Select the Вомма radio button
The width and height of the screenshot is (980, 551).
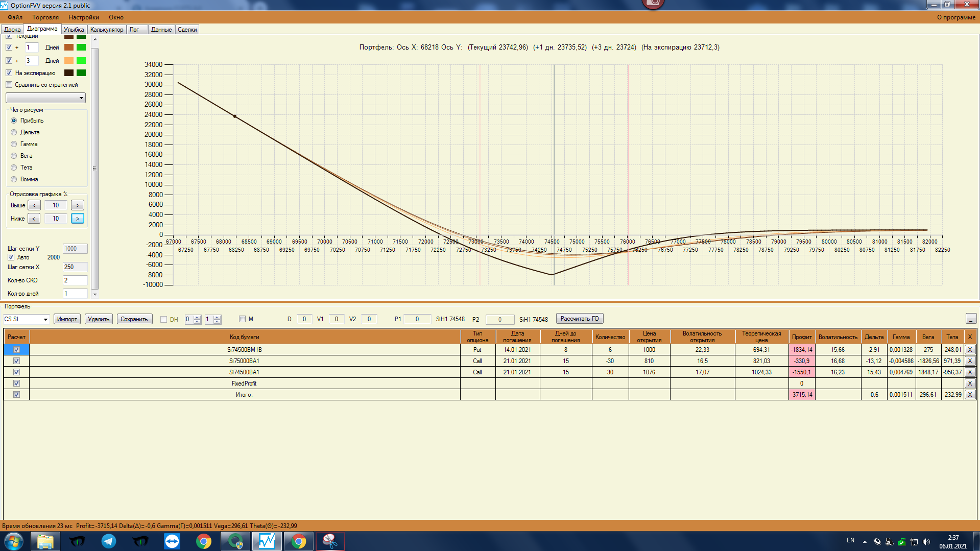coord(14,179)
